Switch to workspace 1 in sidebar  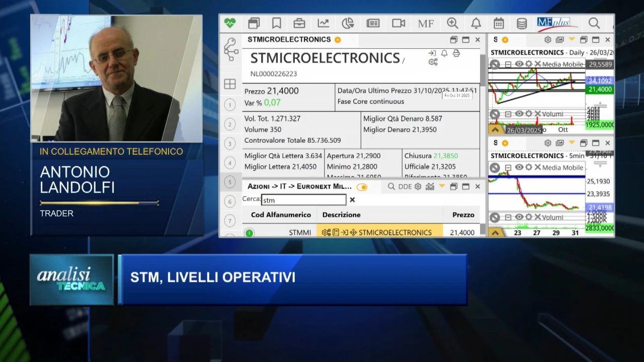tap(230, 105)
